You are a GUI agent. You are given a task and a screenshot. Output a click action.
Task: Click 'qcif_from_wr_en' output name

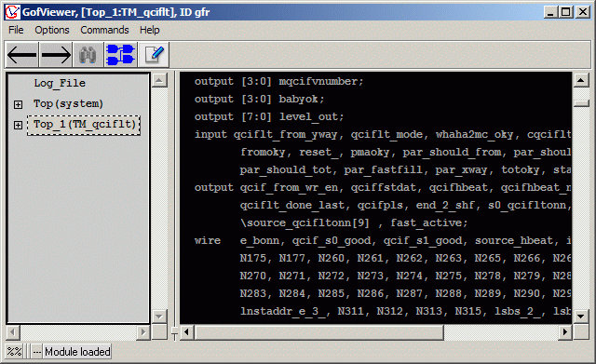click(x=291, y=188)
